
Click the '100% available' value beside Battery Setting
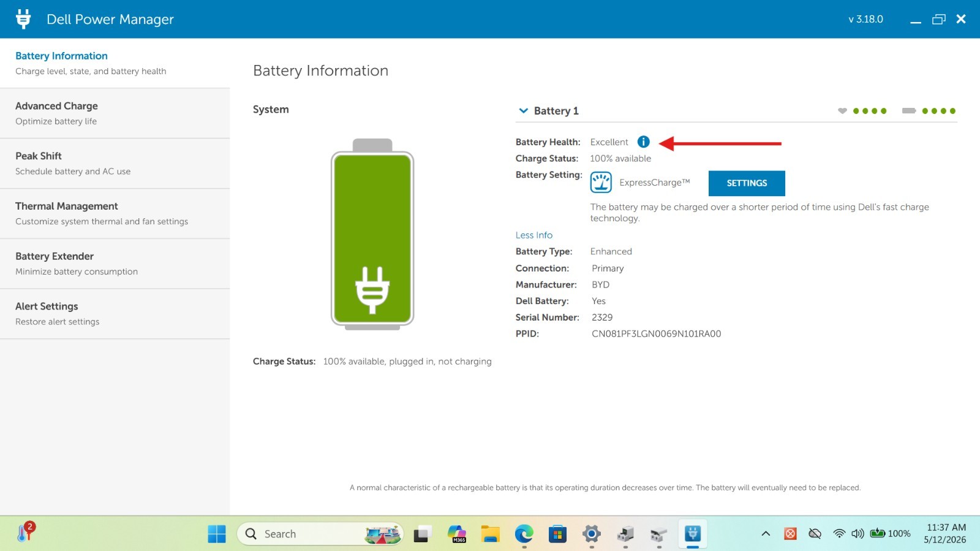620,159
